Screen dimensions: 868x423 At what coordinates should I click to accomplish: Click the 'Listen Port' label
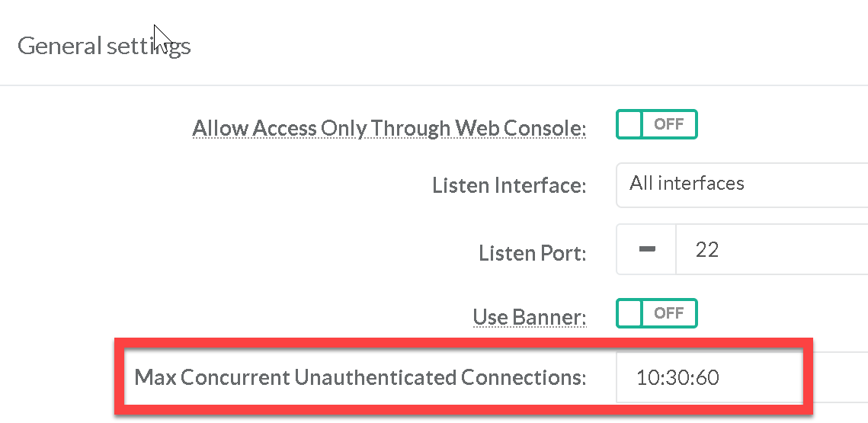[x=532, y=252]
